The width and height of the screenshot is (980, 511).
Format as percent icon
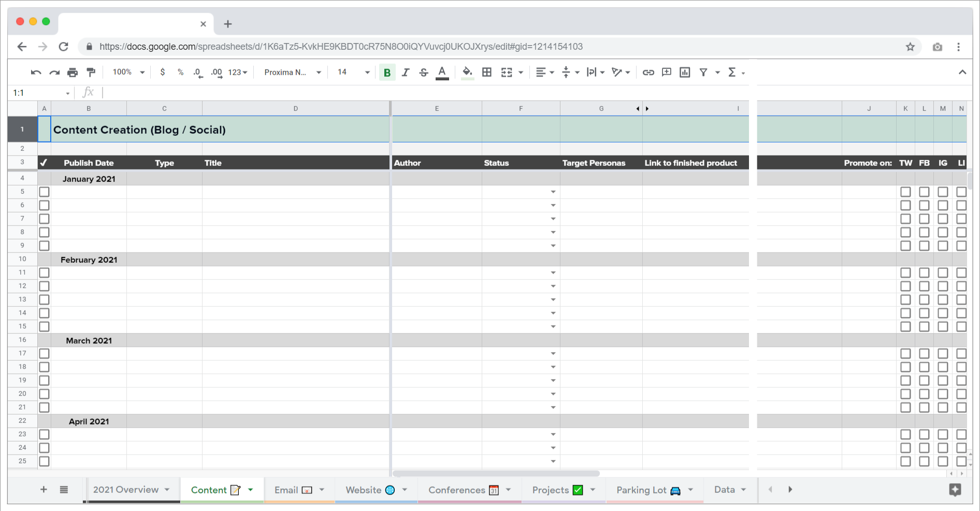[181, 73]
